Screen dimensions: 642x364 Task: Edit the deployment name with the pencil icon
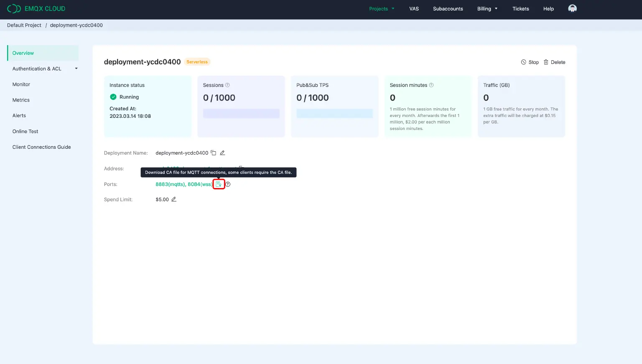222,153
